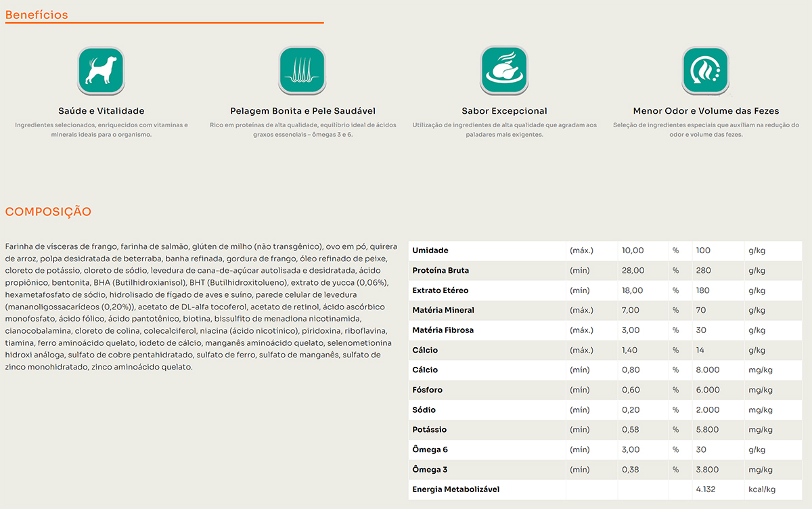Click the dog icon above Saúde e Vitalidade
The height and width of the screenshot is (509, 812).
101,70
